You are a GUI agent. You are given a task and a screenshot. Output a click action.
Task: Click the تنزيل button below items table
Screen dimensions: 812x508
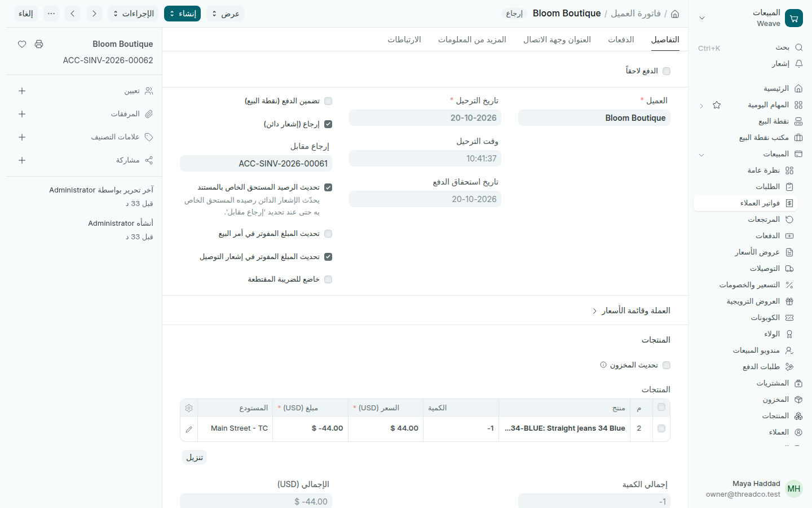tap(195, 457)
